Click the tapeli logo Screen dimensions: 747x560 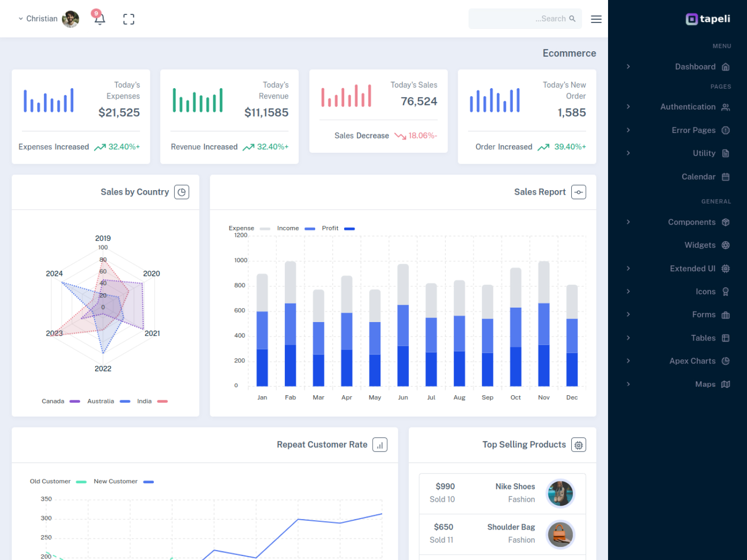pos(708,19)
